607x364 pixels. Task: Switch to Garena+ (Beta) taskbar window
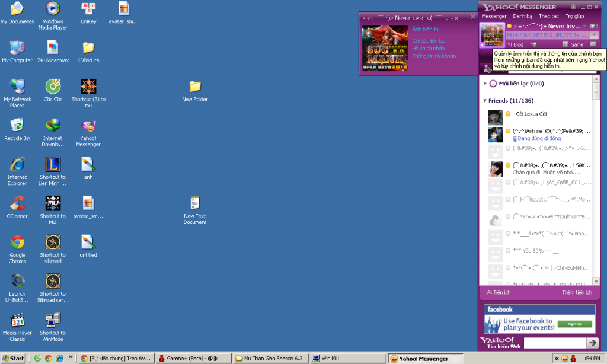point(193,358)
